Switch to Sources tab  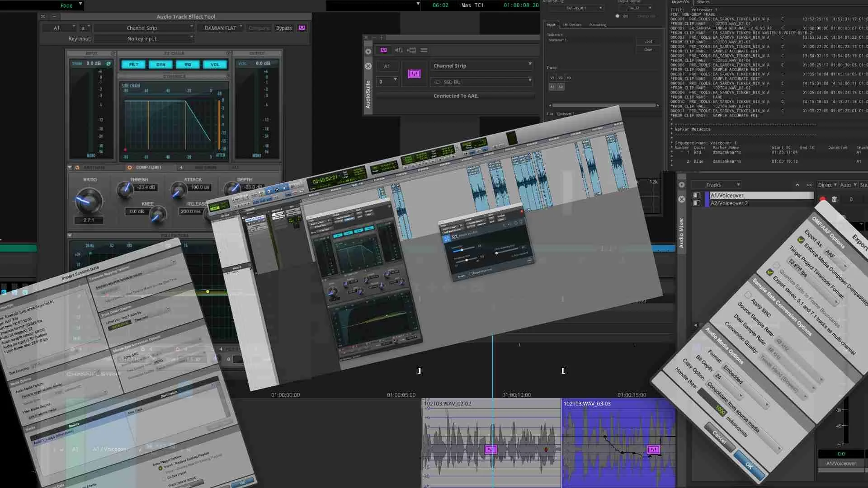pos(703,2)
